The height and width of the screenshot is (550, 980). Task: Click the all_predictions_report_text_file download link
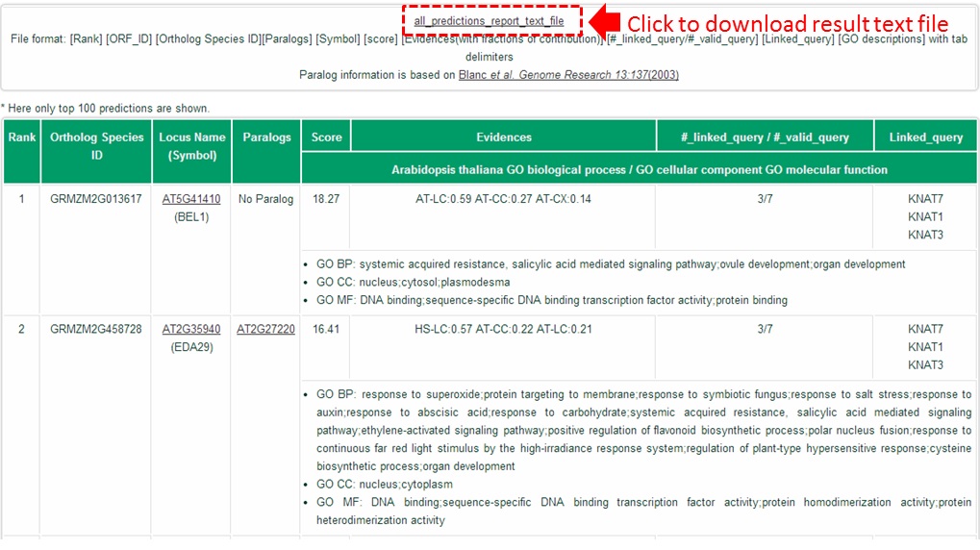489,21
